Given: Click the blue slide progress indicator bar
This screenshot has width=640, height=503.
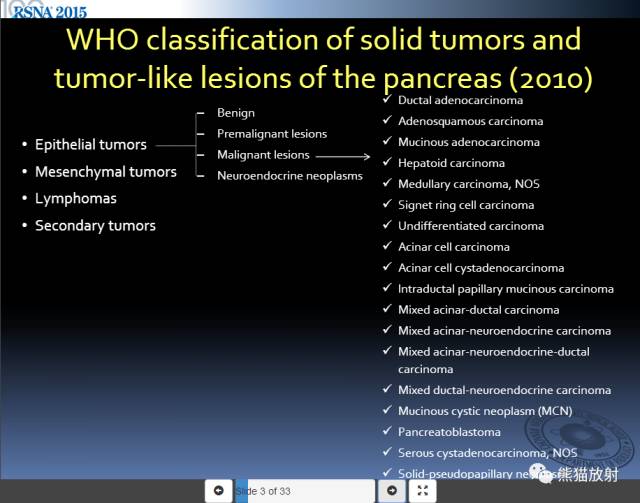Looking at the screenshot, I should point(242,491).
